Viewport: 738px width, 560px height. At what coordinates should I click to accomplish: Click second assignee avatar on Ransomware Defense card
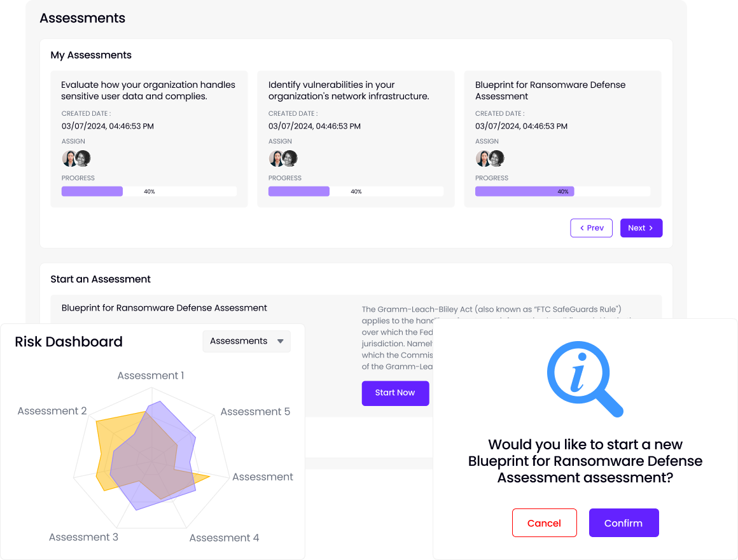497,158
